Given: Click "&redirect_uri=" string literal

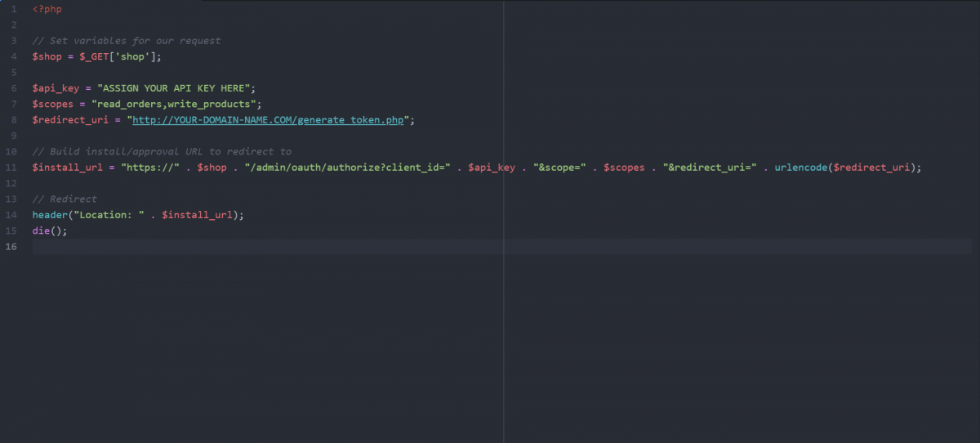Looking at the screenshot, I should point(708,168).
